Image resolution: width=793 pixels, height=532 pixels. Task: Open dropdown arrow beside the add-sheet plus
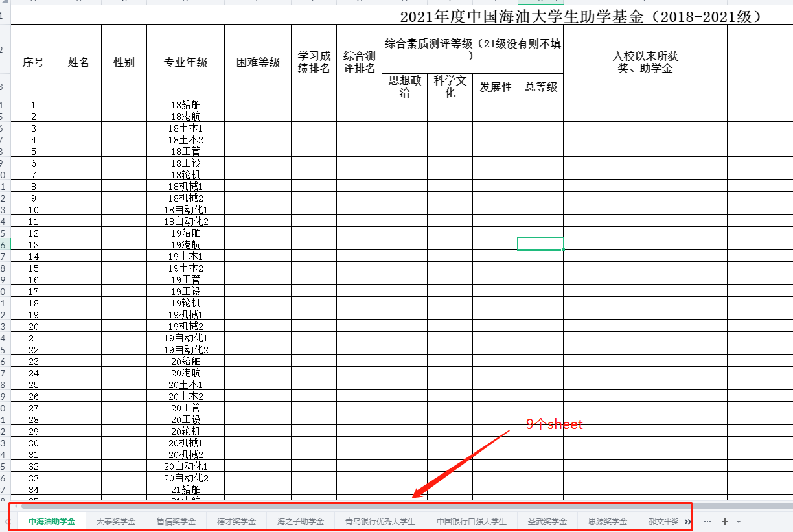(739, 522)
